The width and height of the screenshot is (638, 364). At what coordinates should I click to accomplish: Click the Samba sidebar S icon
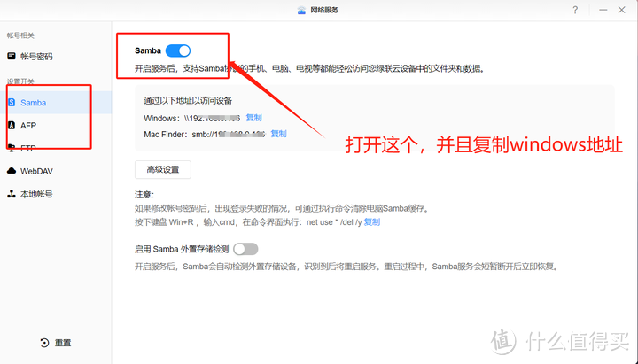[x=12, y=102]
